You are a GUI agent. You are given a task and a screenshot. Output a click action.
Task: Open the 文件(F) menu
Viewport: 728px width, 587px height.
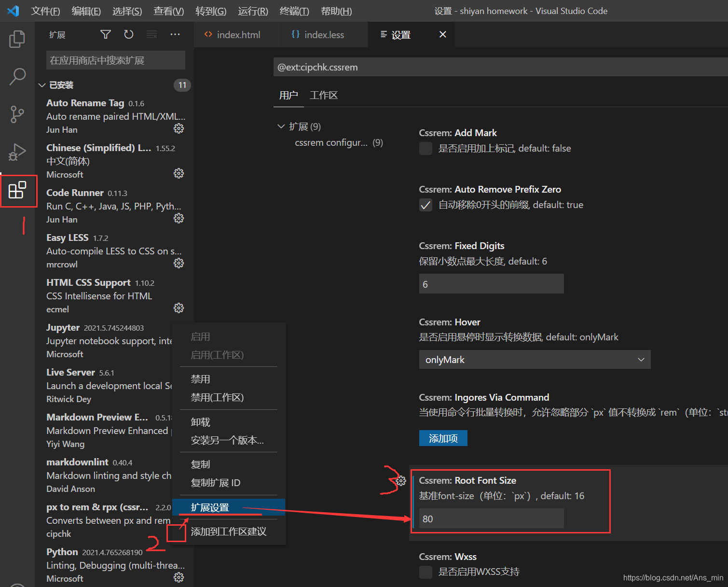(x=45, y=11)
